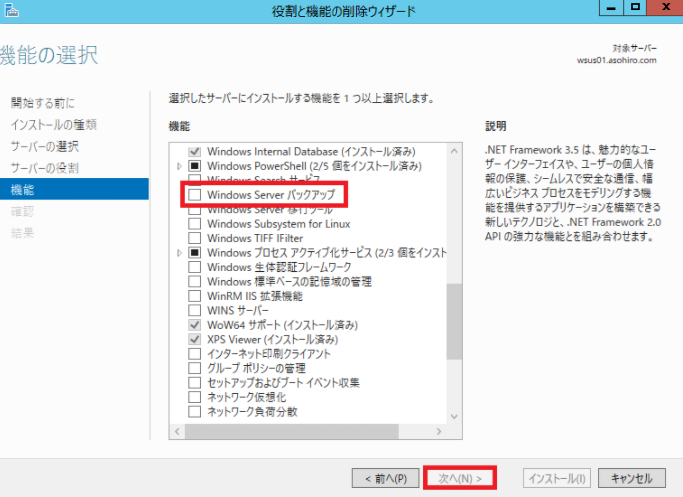Click the horizontal scrollbar thumb

291,431
